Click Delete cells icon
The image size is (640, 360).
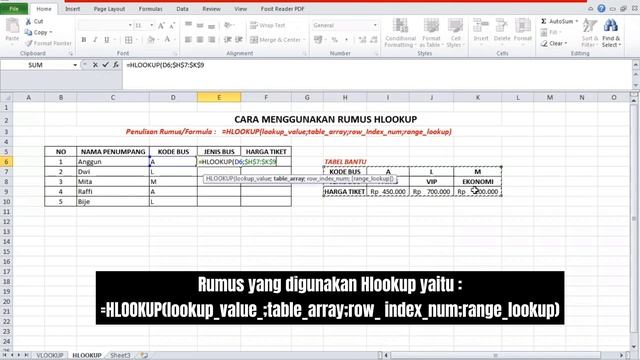pyautogui.click(x=502, y=25)
